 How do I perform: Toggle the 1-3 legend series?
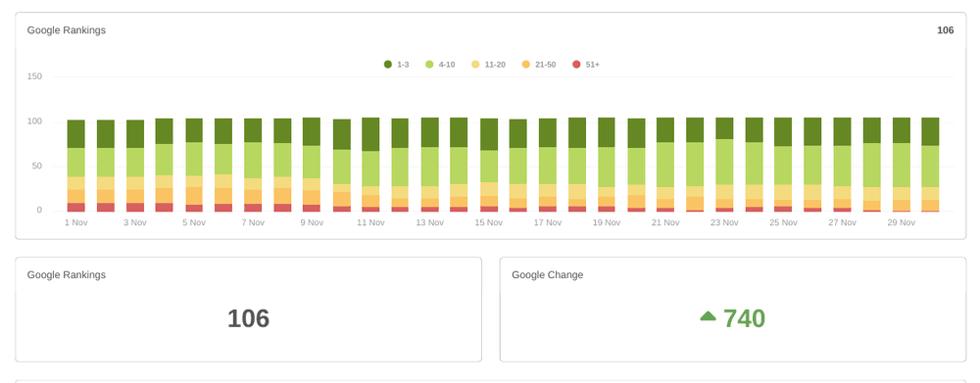point(396,65)
